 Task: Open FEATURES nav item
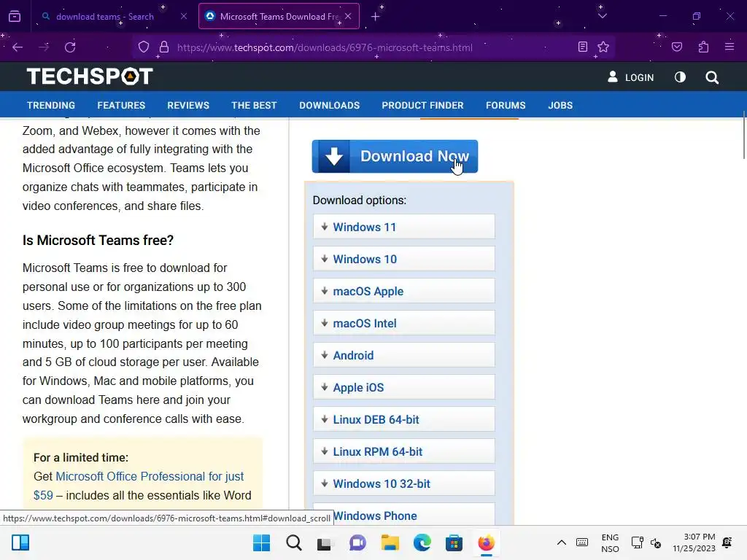[x=121, y=105]
